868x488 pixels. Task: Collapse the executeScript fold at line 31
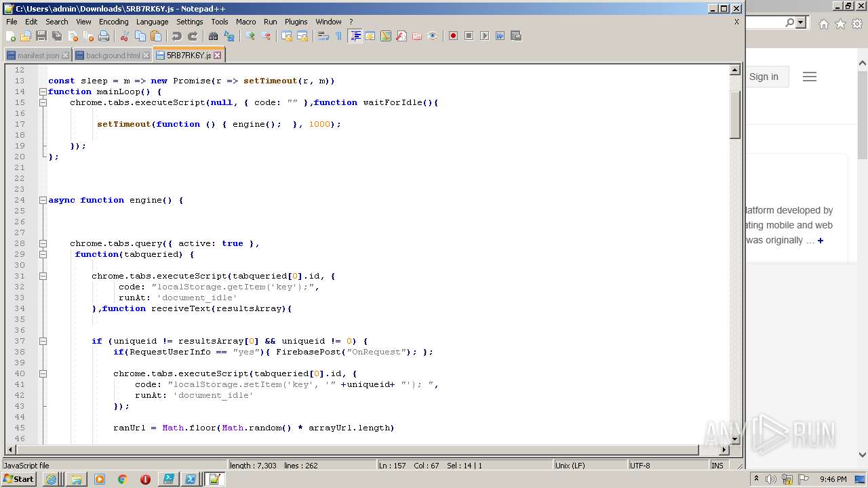pos(43,276)
